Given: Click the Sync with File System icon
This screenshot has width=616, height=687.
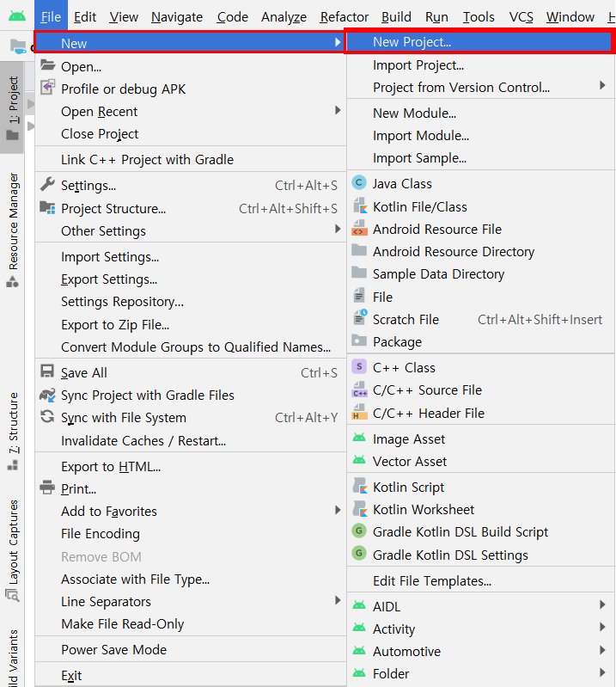Looking at the screenshot, I should pos(47,417).
